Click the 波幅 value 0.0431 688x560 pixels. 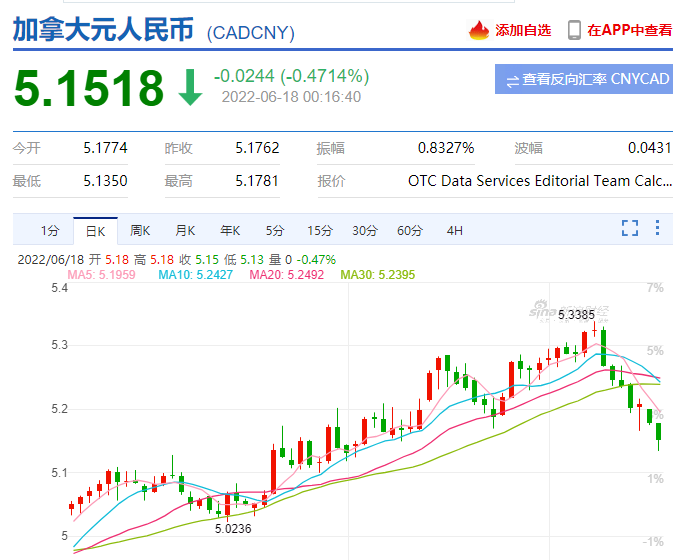pos(650,148)
